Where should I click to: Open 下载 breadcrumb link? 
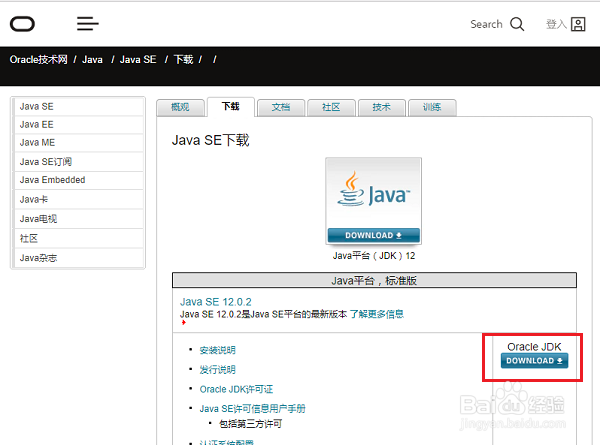click(x=183, y=59)
